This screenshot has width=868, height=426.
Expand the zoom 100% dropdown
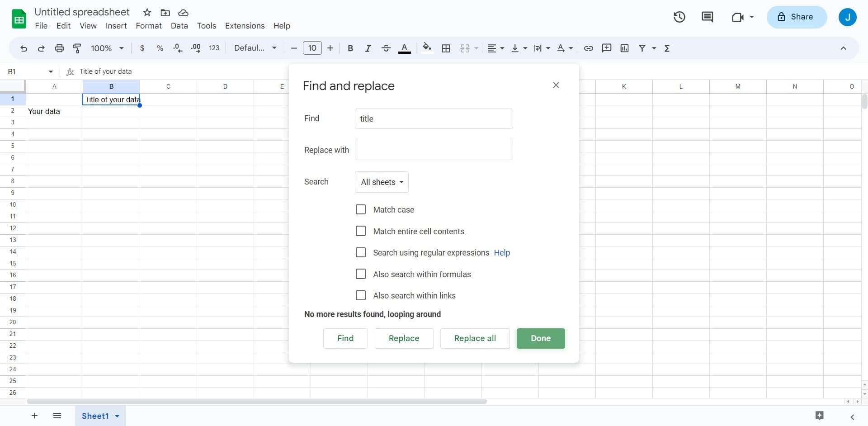107,48
